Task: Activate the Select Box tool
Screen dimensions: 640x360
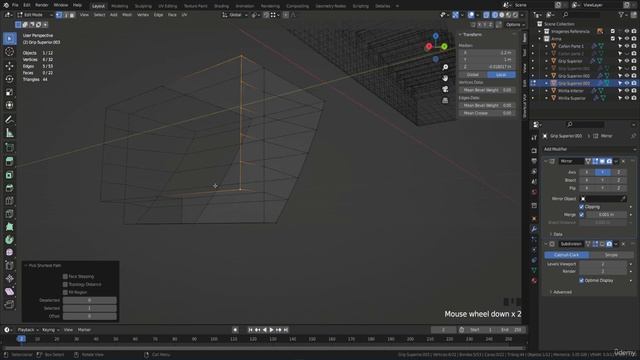Action: [9, 38]
